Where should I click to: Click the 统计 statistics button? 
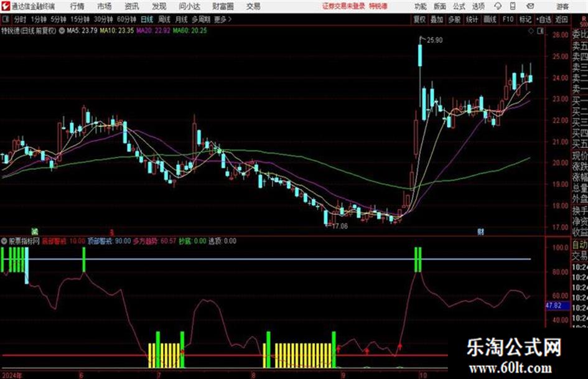click(472, 19)
